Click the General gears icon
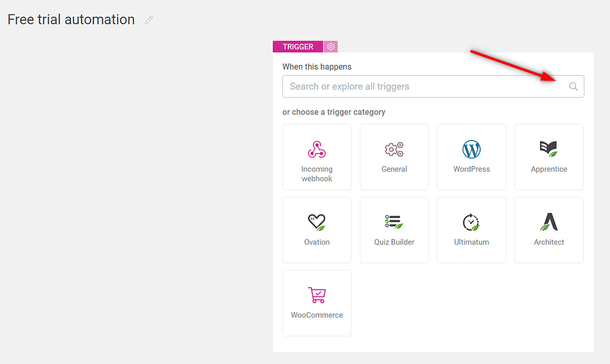The height and width of the screenshot is (364, 610). 394,150
